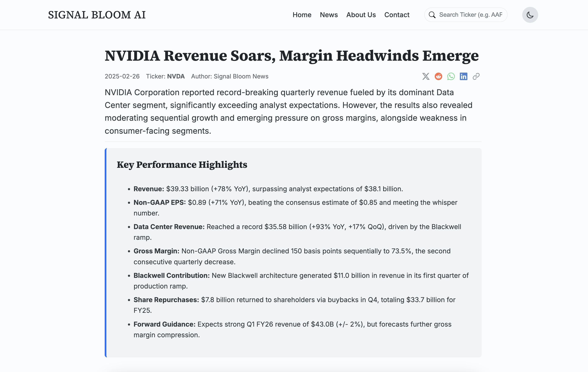
Task: Click the Forward Guidance bullet label
Action: click(x=164, y=324)
